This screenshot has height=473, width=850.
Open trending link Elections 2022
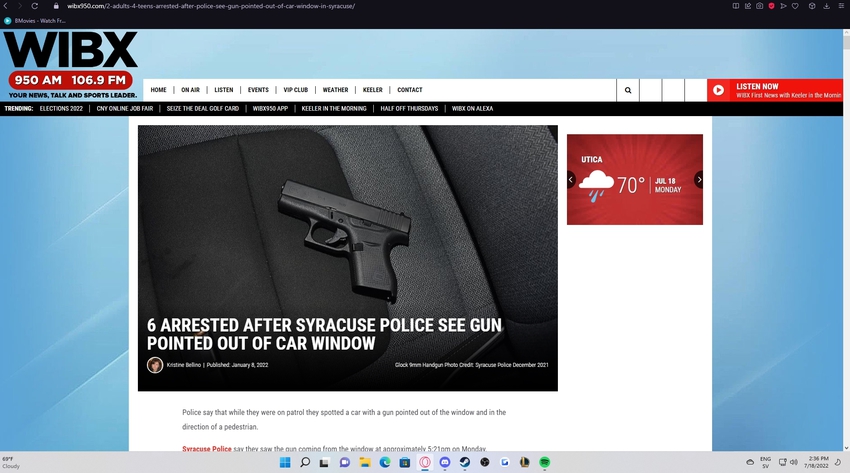pos(61,108)
